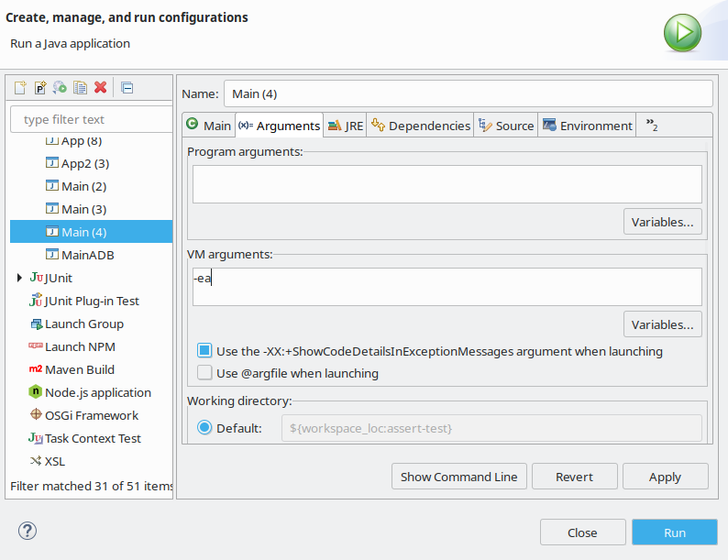Enable Use @argfile when launching
The image size is (728, 560).
(204, 373)
